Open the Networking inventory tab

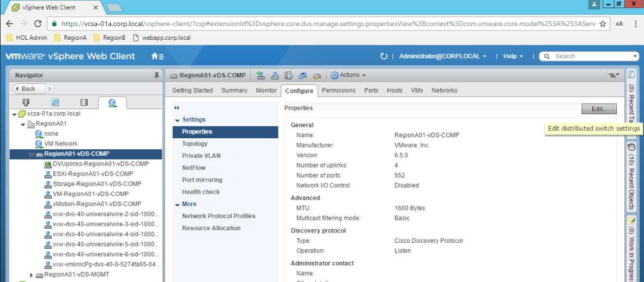pos(112,103)
